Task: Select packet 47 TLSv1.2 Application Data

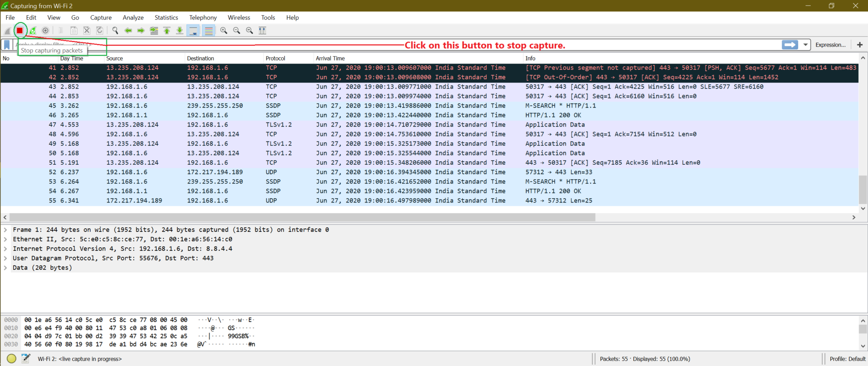Action: click(x=429, y=125)
